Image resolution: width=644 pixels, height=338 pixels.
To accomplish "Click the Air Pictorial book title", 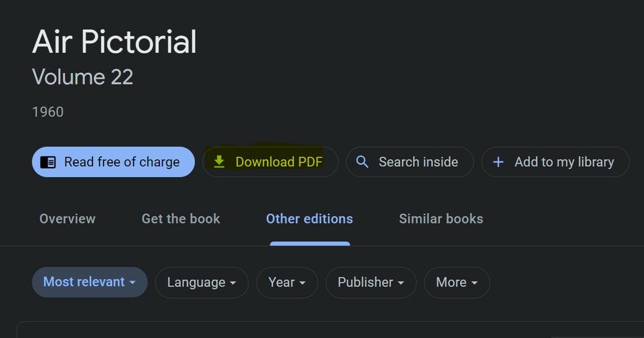I will pyautogui.click(x=114, y=41).
